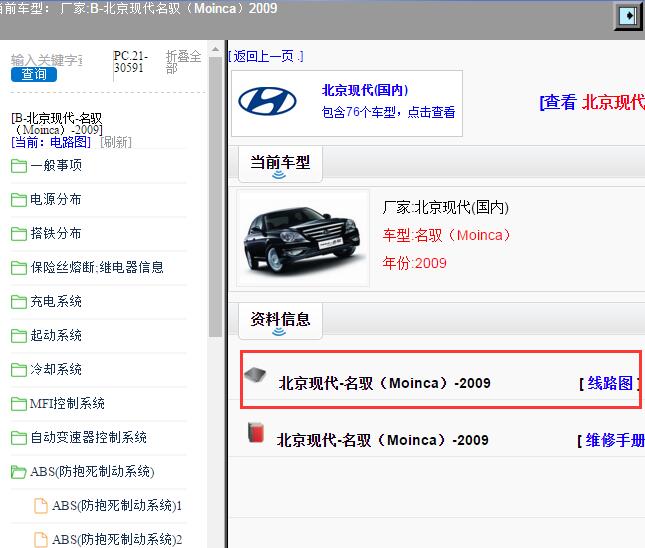Click [B-北京现代-名驭(Moinca)-2009] sidebar heading

coord(57,124)
